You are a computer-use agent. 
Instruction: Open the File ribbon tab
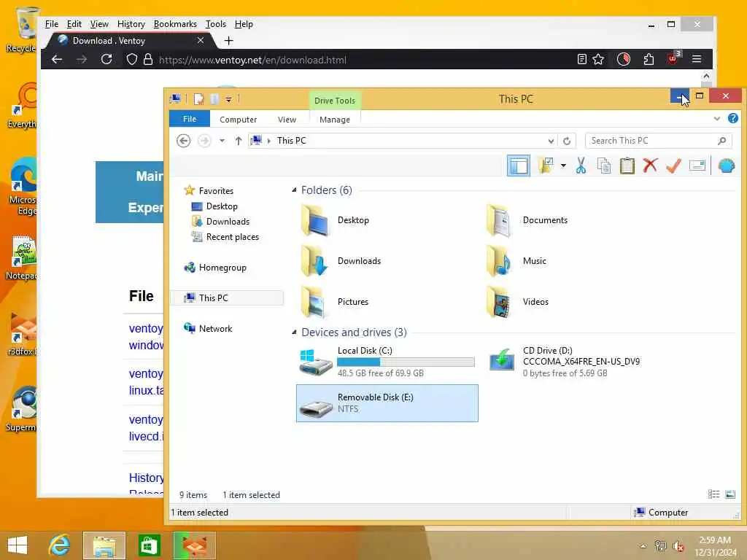click(190, 119)
